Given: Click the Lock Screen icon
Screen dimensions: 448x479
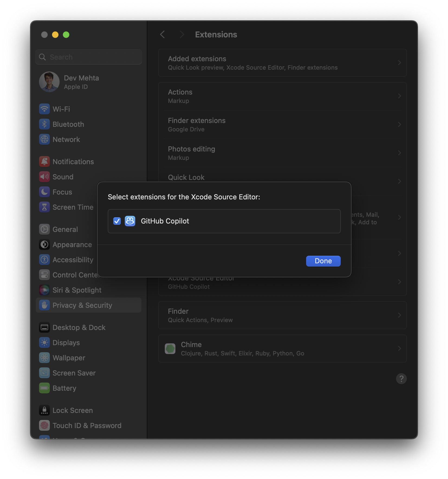Looking at the screenshot, I should (44, 410).
